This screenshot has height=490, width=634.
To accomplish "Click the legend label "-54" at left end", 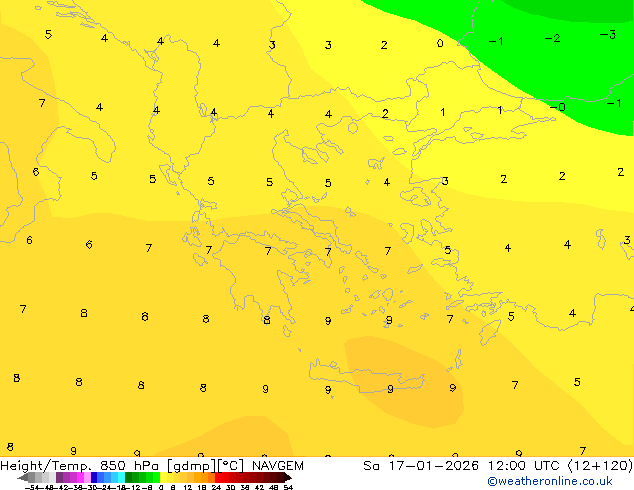I will pos(32,487).
